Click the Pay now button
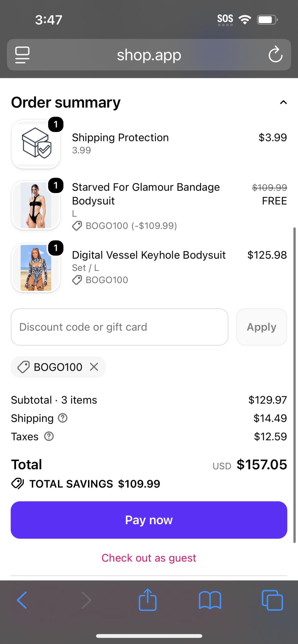The height and width of the screenshot is (644, 298). pos(149,520)
